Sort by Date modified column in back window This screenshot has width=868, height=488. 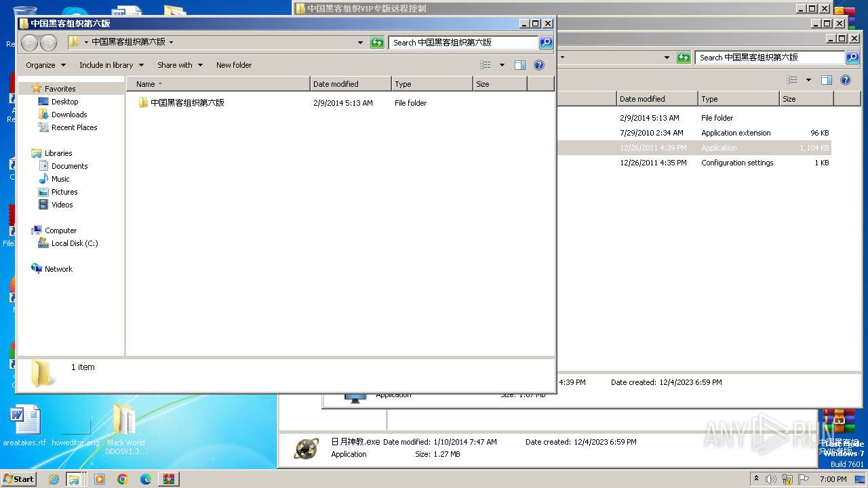click(657, 99)
